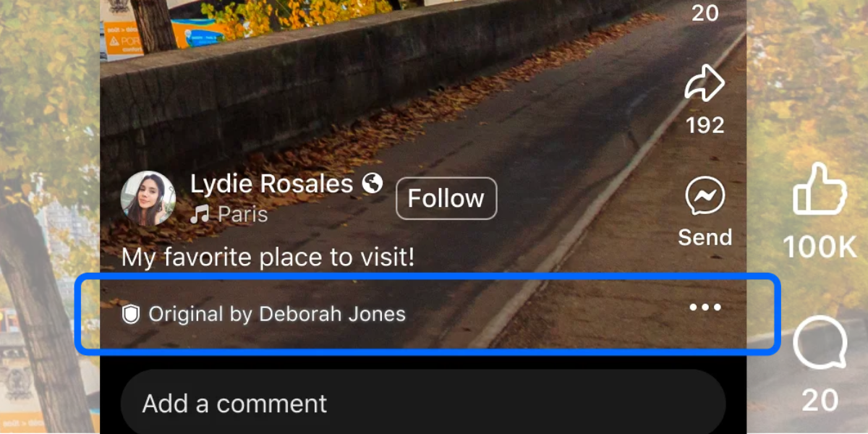
Task: Click the 20 count under speech bubble
Action: point(820,400)
